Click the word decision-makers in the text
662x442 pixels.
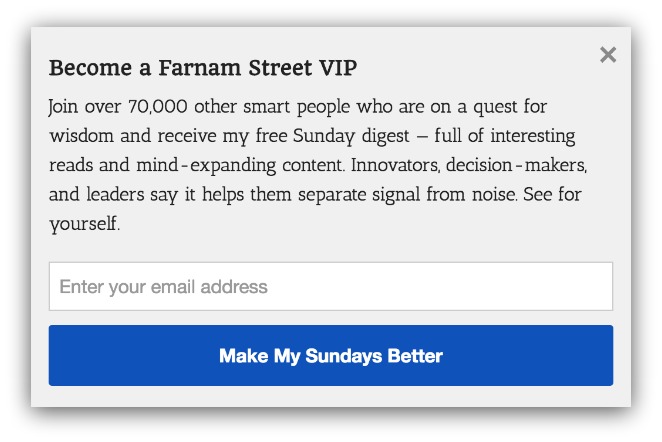pos(517,165)
